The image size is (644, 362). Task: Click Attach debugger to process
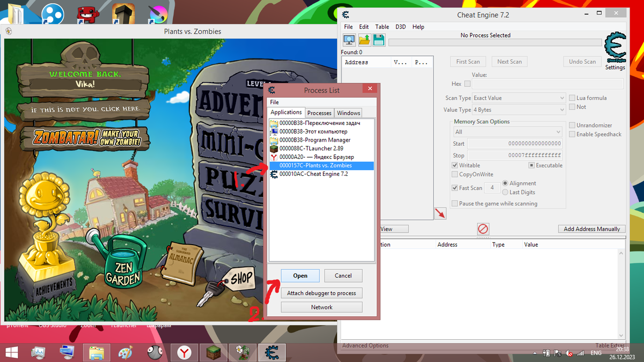pyautogui.click(x=321, y=293)
